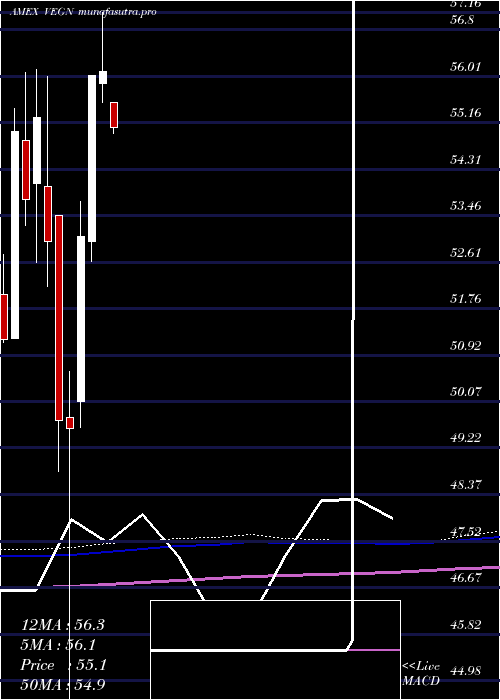Select the 44.98 price axis label
The image size is (500, 700).
(x=466, y=671)
